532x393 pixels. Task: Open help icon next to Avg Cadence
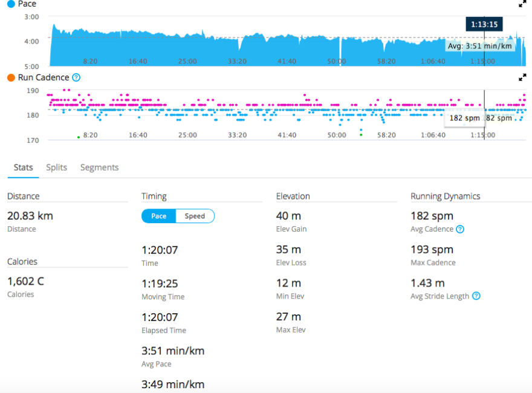(x=460, y=229)
